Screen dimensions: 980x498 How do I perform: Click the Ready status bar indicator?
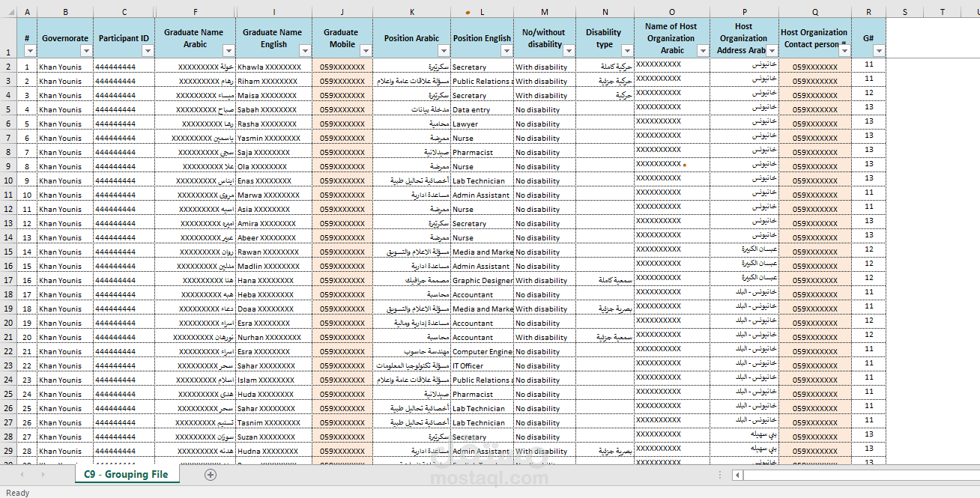click(17, 493)
